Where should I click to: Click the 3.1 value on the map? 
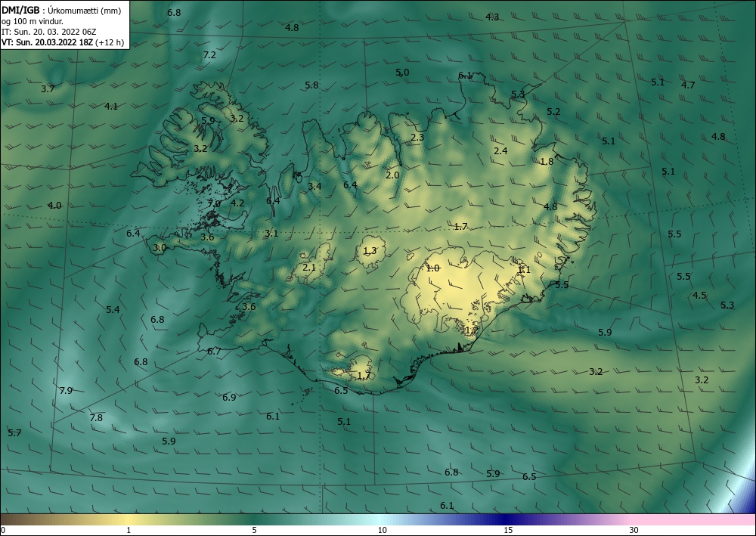point(271,234)
